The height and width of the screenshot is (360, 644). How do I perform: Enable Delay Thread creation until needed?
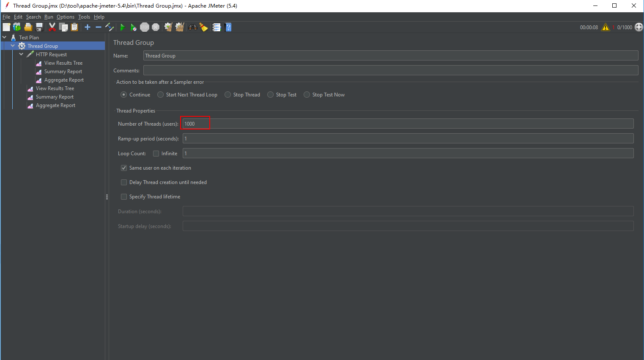[x=124, y=182]
